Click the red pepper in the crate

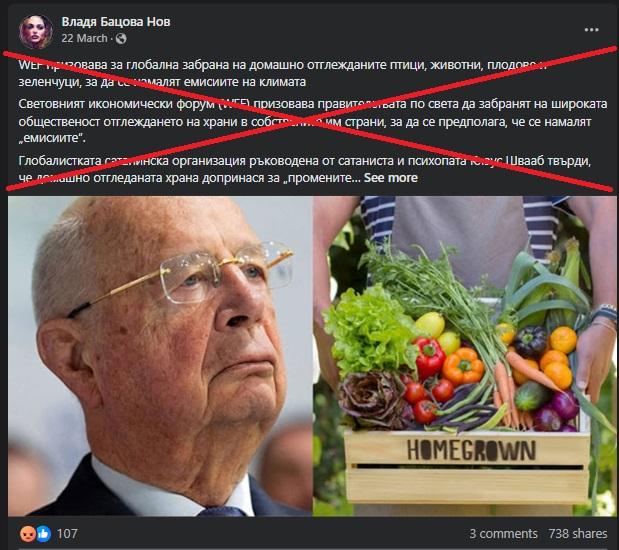(x=430, y=357)
